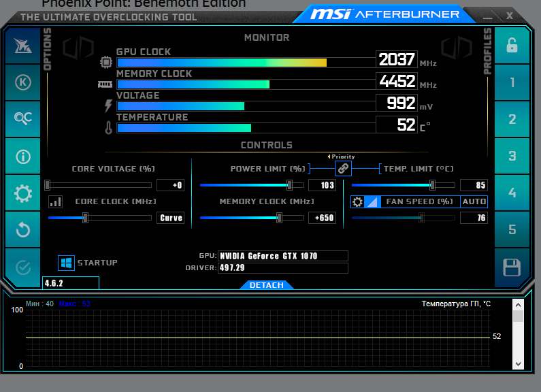This screenshot has width=541, height=392.
Task: Reset settings to default with the circular arrow
Action: click(22, 230)
